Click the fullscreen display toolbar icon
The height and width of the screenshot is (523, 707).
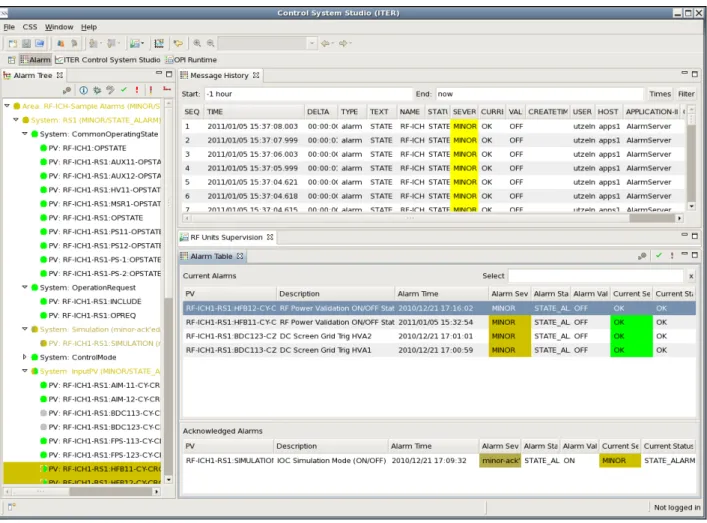[159, 43]
